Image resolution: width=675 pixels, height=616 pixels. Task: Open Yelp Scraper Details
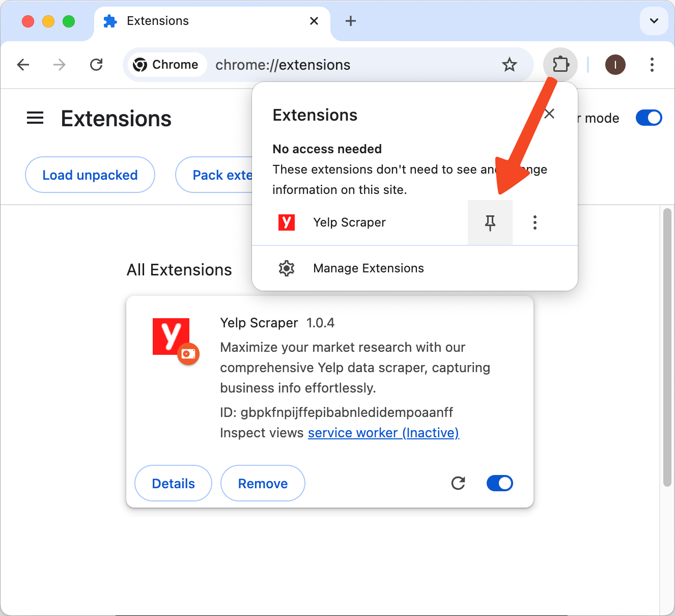(x=173, y=483)
